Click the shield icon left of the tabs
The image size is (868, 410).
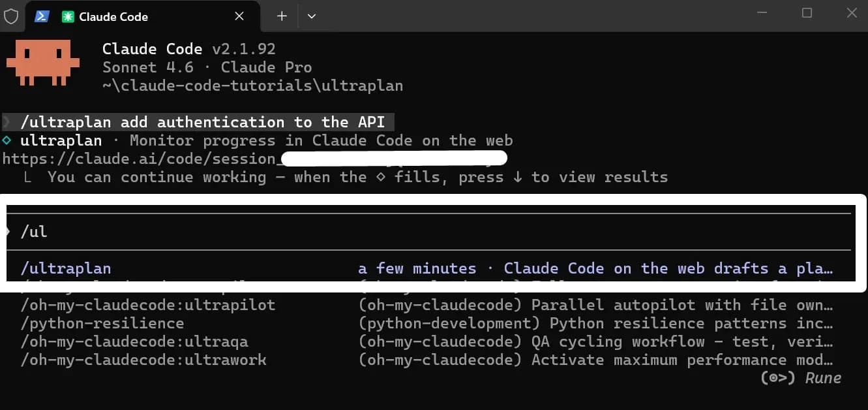[x=11, y=16]
